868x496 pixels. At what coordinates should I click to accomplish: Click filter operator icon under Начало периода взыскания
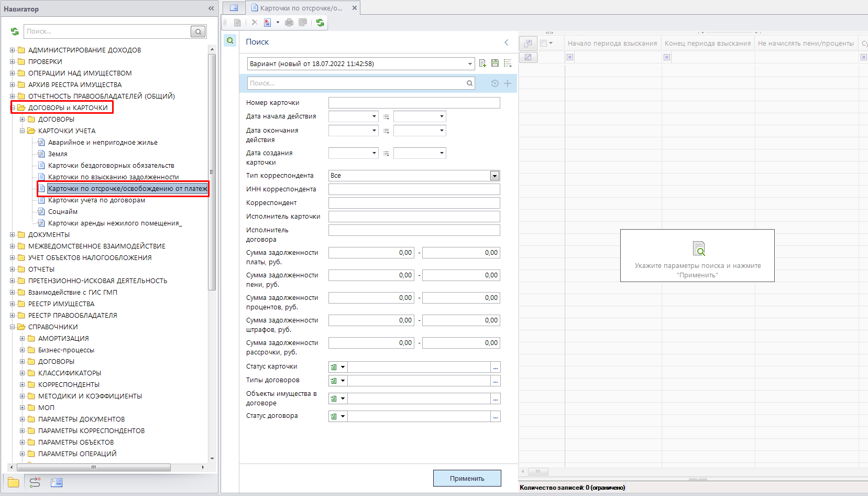click(570, 57)
